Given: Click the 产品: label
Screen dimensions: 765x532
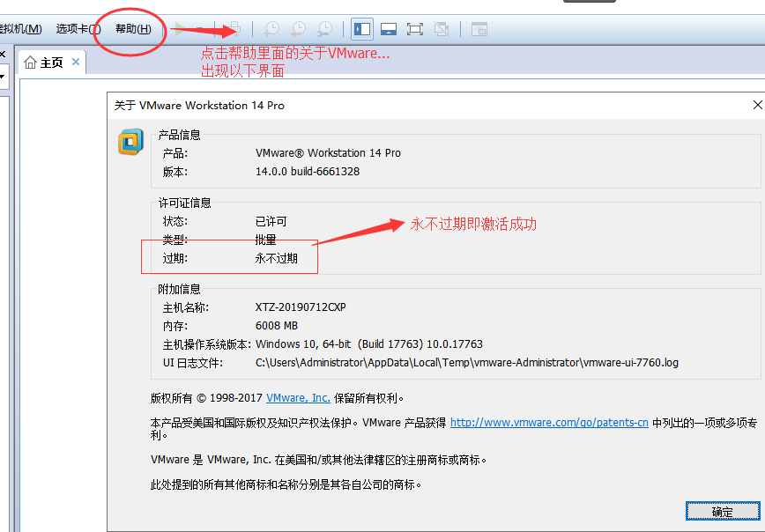Looking at the screenshot, I should tap(175, 153).
